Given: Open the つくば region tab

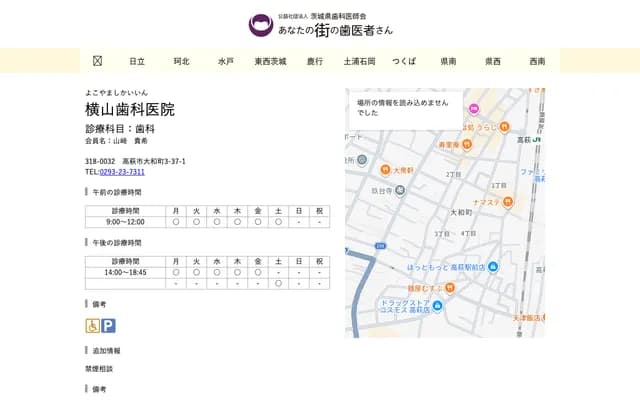Looking at the screenshot, I should 404,61.
